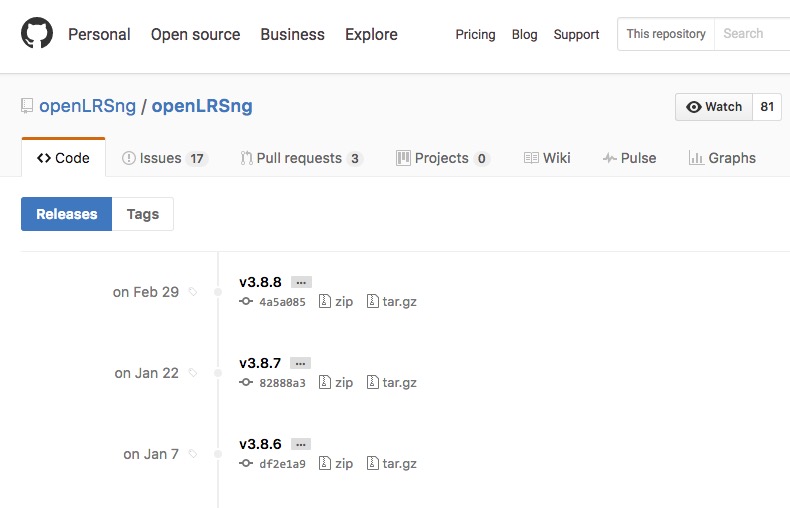Viewport: 790px width, 508px height.
Task: Select the Releases view button
Action: point(67,214)
